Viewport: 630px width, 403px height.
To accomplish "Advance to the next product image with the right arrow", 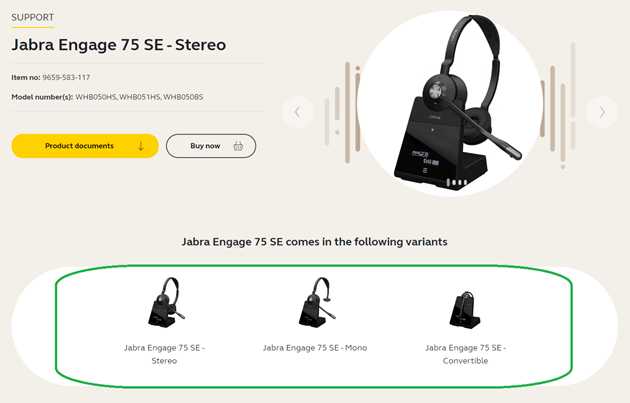I will click(x=601, y=112).
